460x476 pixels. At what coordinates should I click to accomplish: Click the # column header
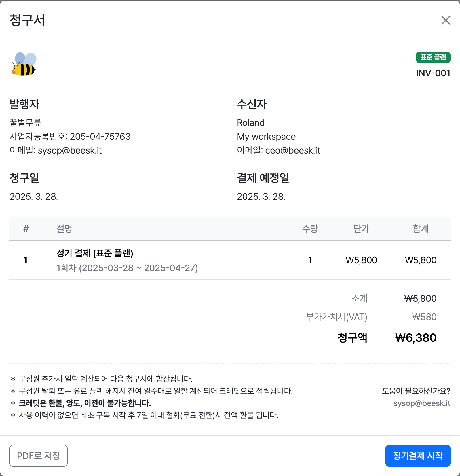coord(26,228)
